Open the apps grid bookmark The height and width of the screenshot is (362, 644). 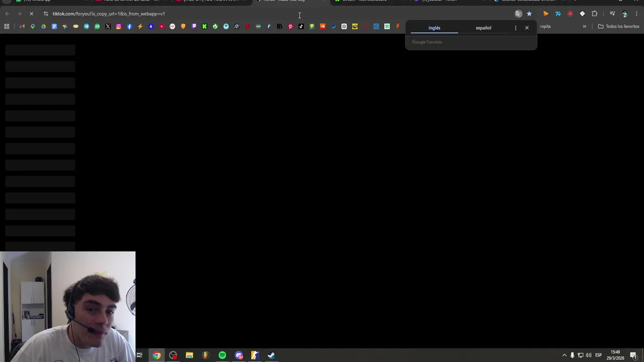(x=7, y=26)
